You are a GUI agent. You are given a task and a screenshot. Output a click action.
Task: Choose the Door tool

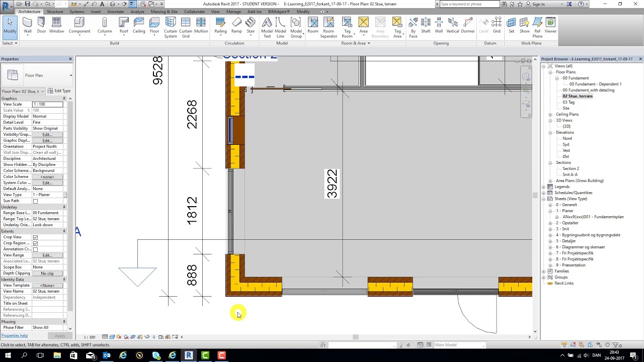[41, 26]
